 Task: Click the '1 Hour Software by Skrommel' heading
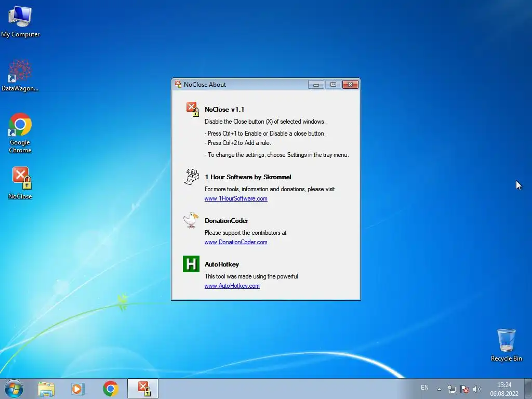tap(248, 177)
